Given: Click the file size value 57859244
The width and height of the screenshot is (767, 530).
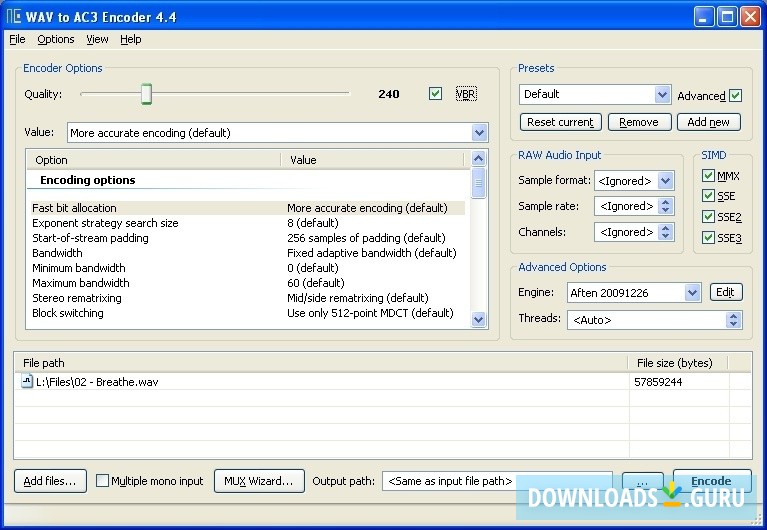Looking at the screenshot, I should point(658,382).
